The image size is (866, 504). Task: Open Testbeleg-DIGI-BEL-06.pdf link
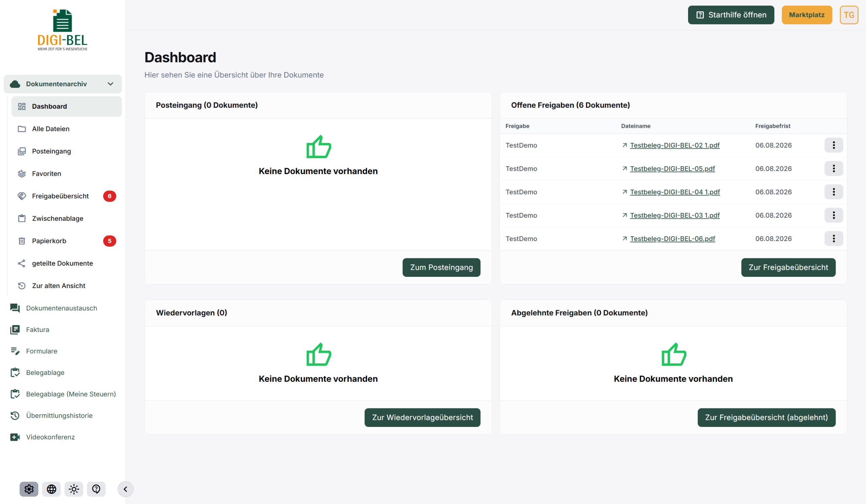click(672, 239)
